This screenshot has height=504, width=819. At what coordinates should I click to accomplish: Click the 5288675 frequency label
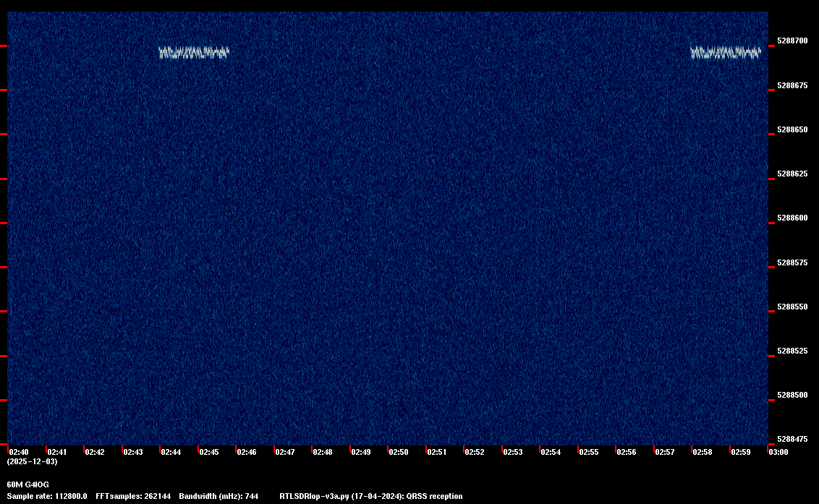coord(792,85)
